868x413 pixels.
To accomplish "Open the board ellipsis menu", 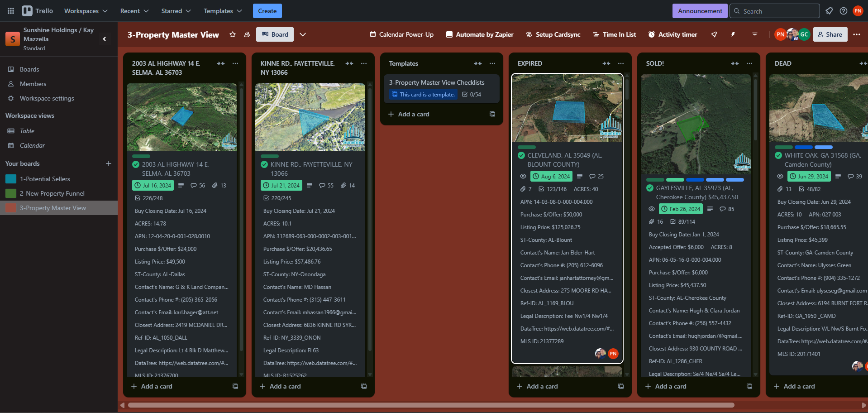I will 857,34.
